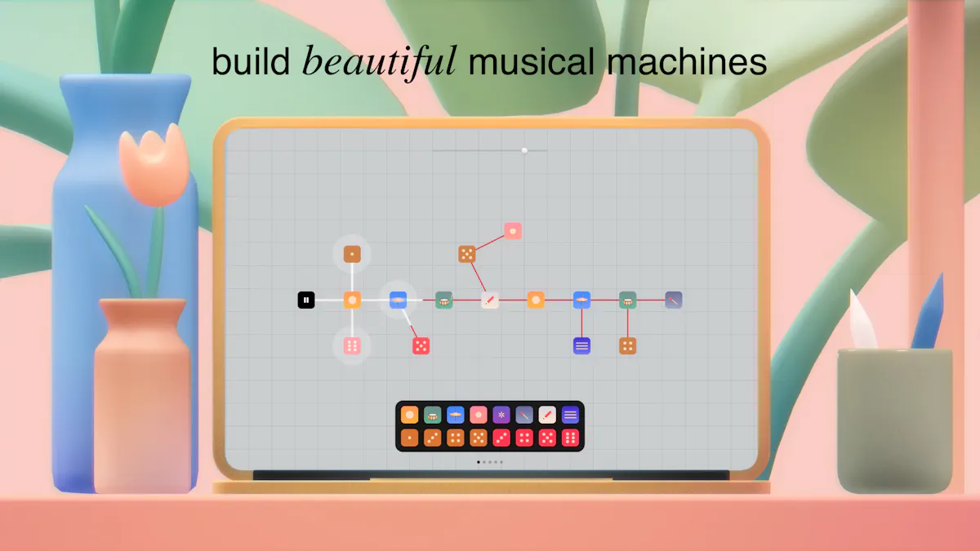Viewport: 980px width, 551px height.
Task: Choose the red five-dot die in the palette
Action: pyautogui.click(x=547, y=438)
